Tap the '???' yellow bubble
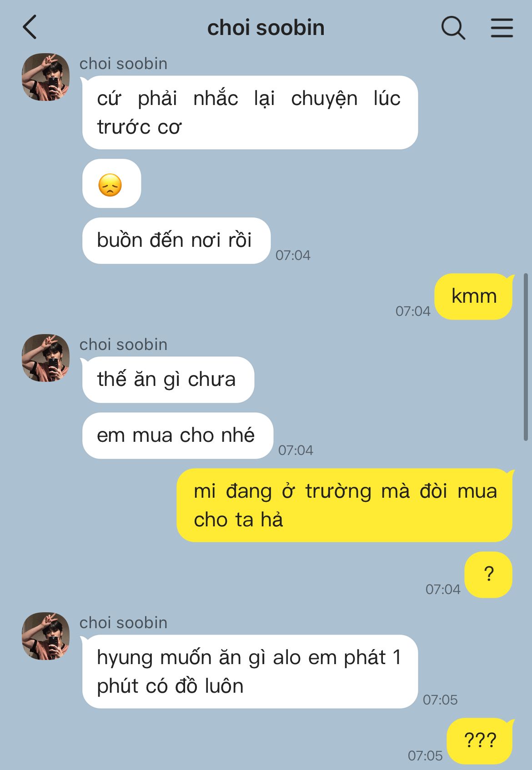Image resolution: width=532 pixels, height=770 pixels. [x=480, y=741]
